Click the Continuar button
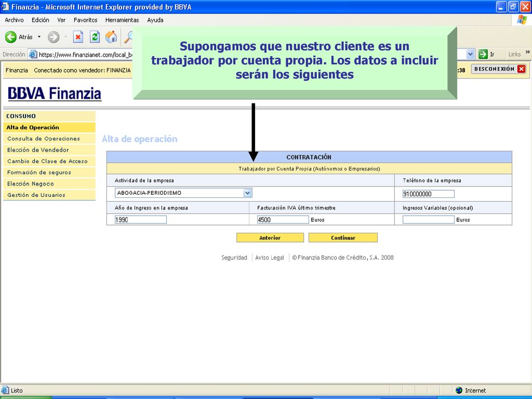Screen dimensions: 532x399 click(x=343, y=237)
